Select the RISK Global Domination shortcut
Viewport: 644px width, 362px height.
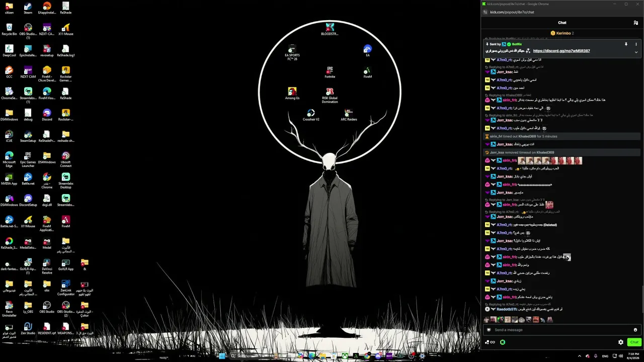tap(330, 96)
